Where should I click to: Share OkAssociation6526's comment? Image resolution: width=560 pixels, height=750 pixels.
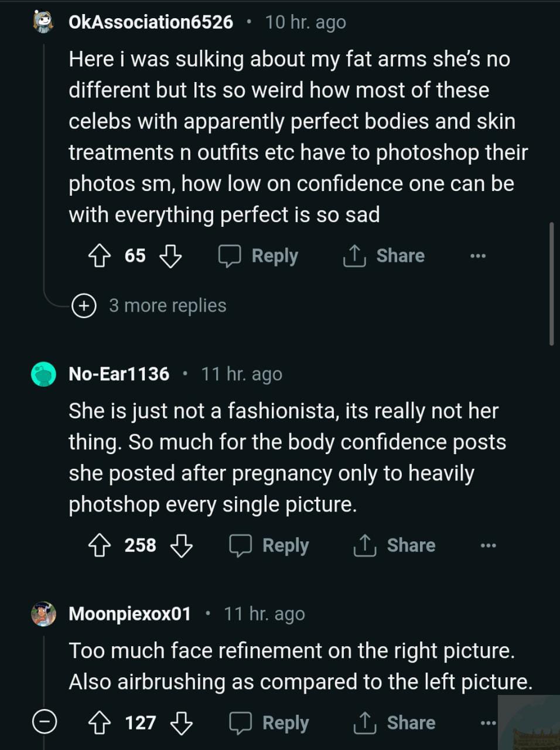[x=384, y=256]
